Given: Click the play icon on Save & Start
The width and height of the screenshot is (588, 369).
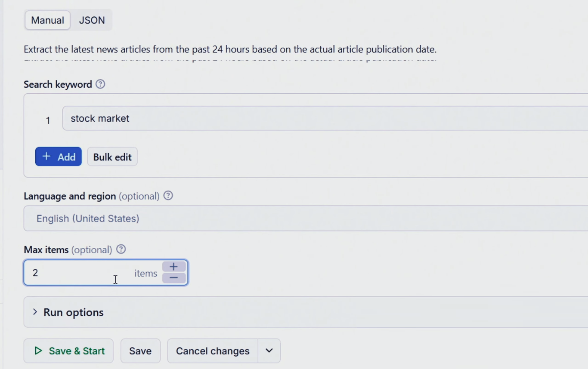Looking at the screenshot, I should [38, 351].
